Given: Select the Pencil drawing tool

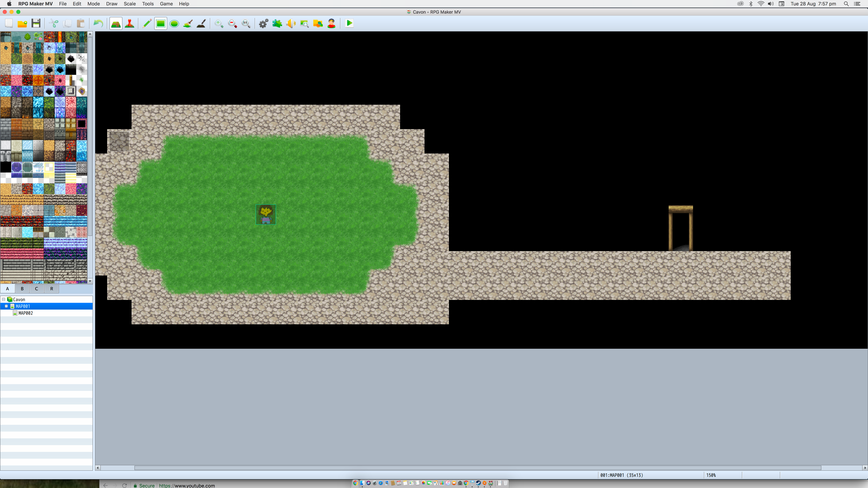Looking at the screenshot, I should point(147,23).
